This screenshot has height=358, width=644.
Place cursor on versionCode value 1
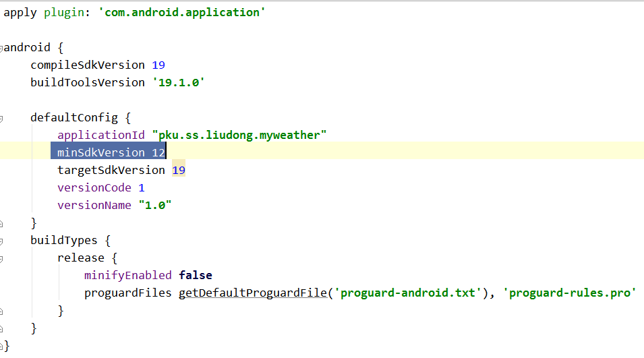(141, 187)
